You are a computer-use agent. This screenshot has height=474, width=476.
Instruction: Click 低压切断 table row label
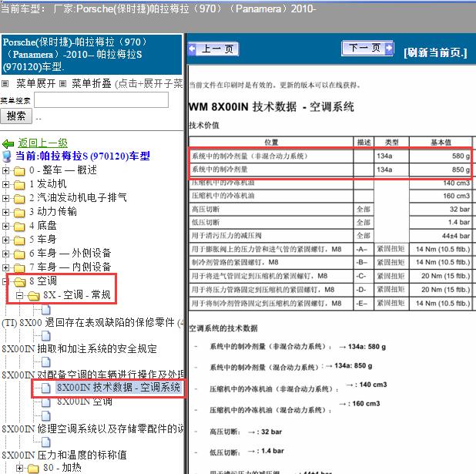pos(206,223)
